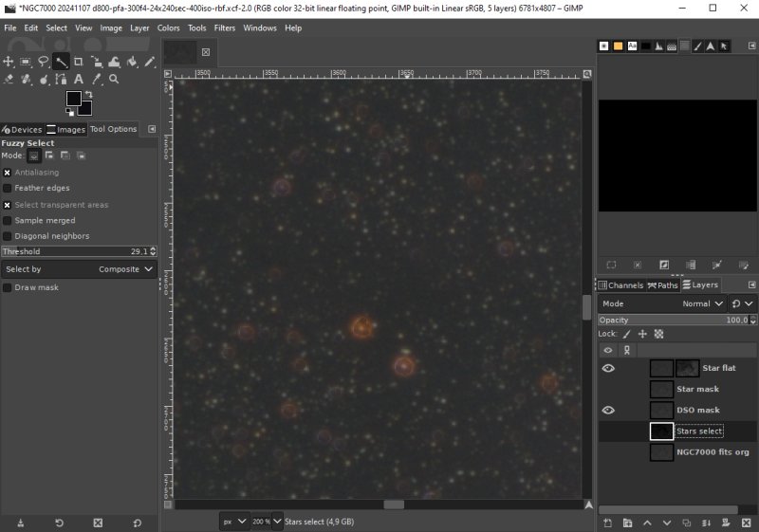Screen dimensions: 759x532
Task: Enable the Feather edges option
Action: [8, 188]
